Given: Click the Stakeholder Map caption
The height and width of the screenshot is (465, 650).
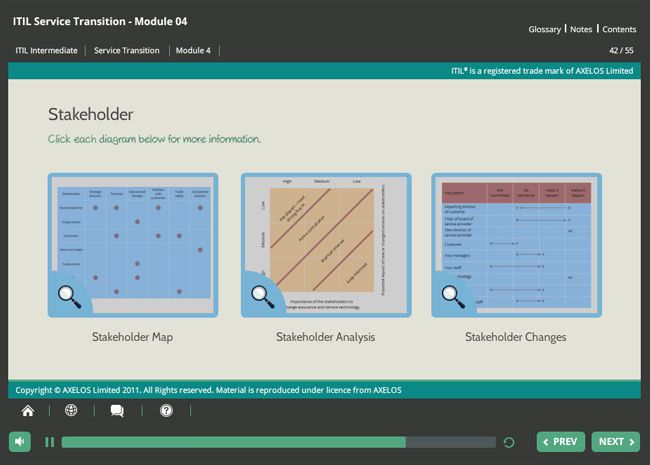Looking at the screenshot, I should coord(132,337).
